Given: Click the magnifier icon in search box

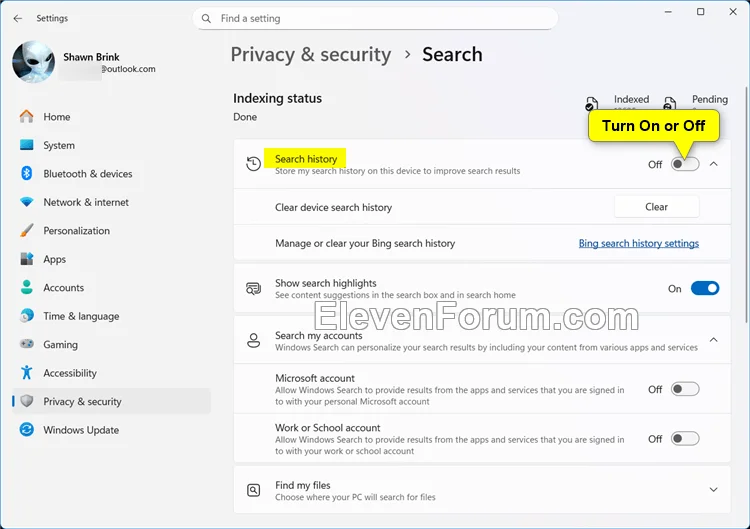Looking at the screenshot, I should [206, 19].
